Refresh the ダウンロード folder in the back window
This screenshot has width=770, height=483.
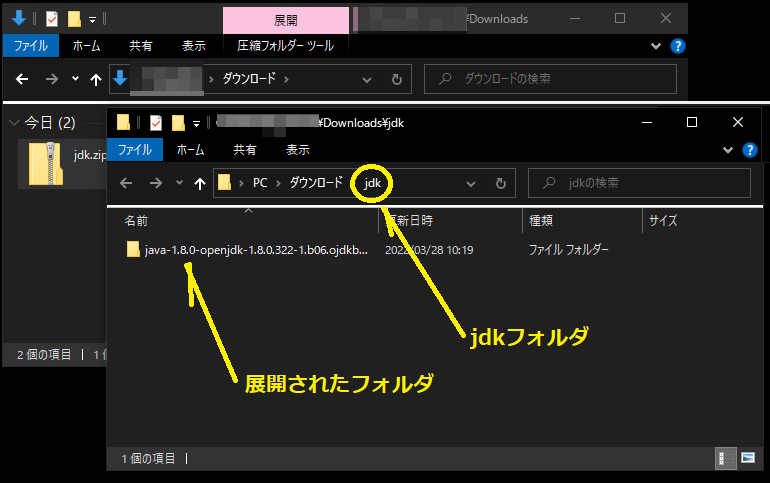(396, 79)
